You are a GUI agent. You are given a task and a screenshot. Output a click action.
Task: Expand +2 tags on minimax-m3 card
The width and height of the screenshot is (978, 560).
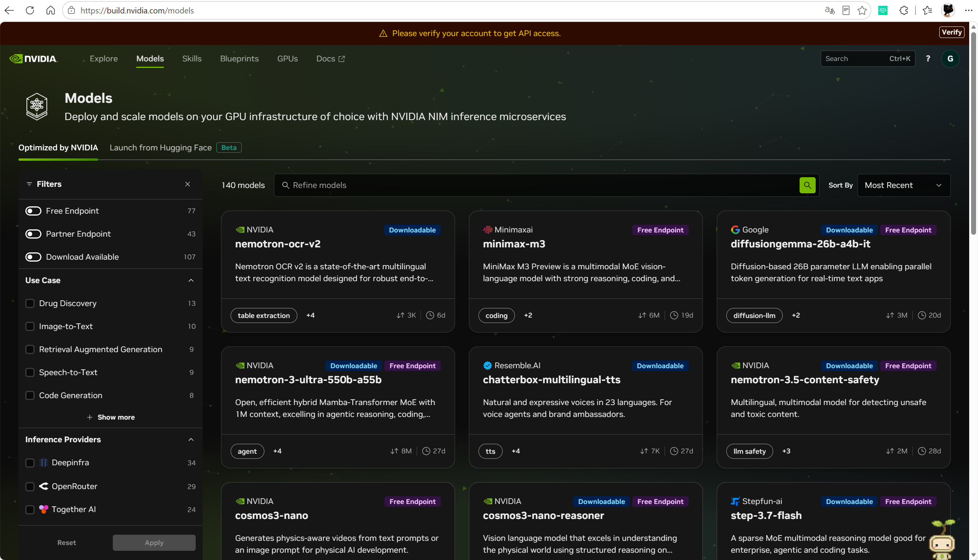[x=528, y=315]
